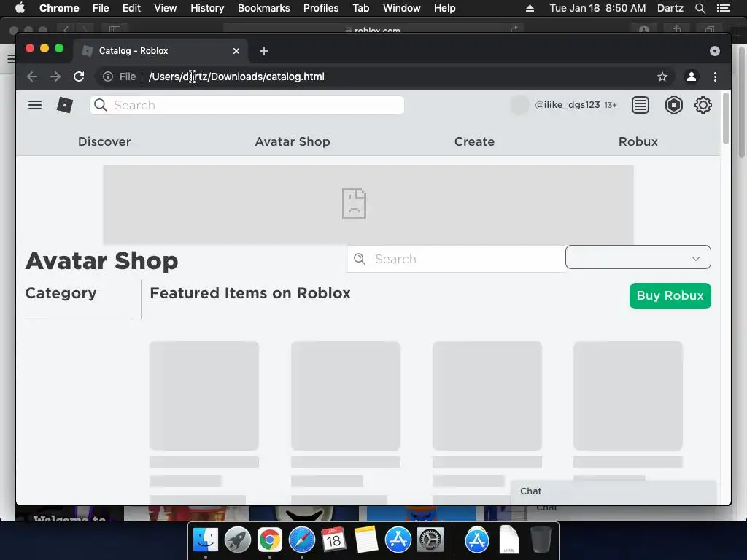Image resolution: width=747 pixels, height=560 pixels.
Task: Click the @ilike_dgs123 username link
Action: click(567, 105)
